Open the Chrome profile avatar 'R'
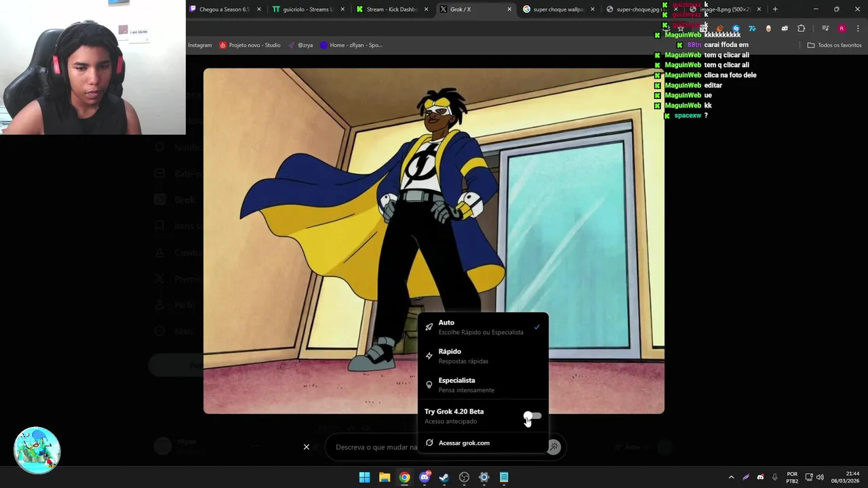Screen dimensions: 868x488 tap(842, 28)
